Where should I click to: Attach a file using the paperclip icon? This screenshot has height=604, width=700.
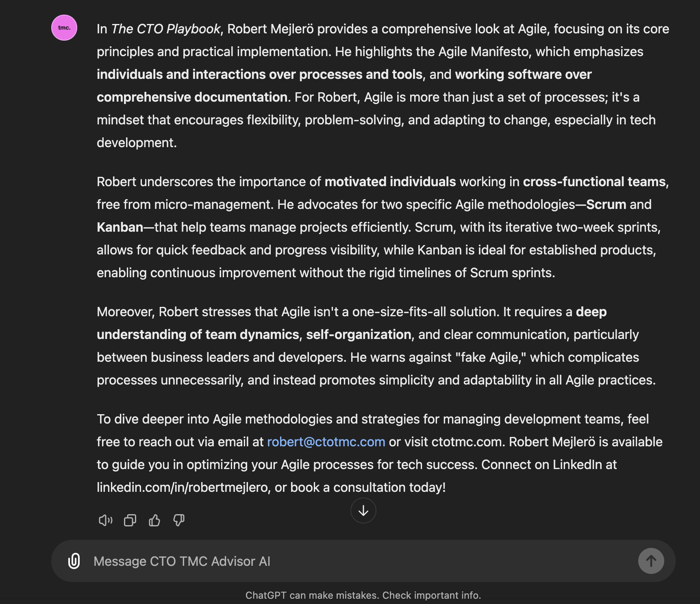74,561
